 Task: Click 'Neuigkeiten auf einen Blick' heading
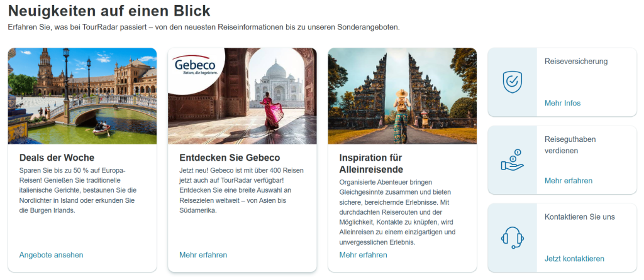tap(109, 11)
